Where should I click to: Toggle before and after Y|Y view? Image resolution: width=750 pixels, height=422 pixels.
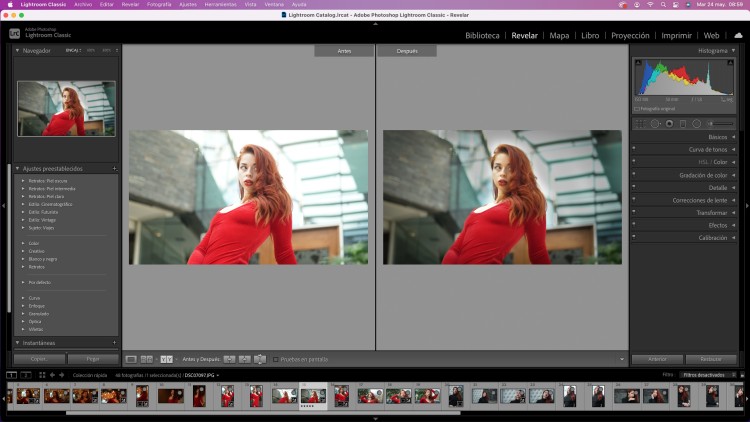pyautogui.click(x=166, y=359)
